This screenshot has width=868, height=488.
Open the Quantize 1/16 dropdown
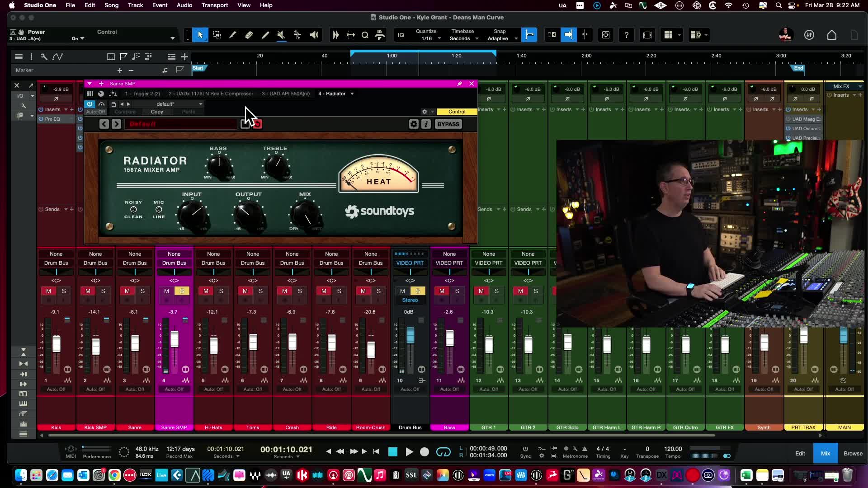coord(428,38)
